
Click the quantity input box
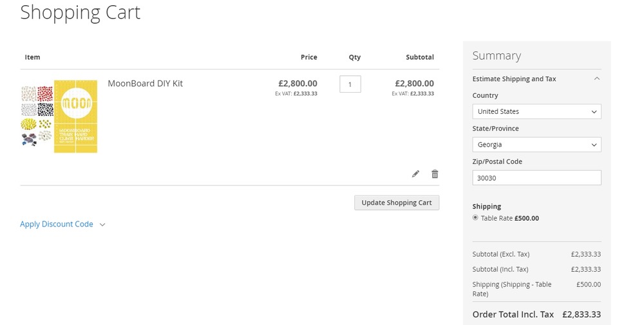click(x=350, y=84)
